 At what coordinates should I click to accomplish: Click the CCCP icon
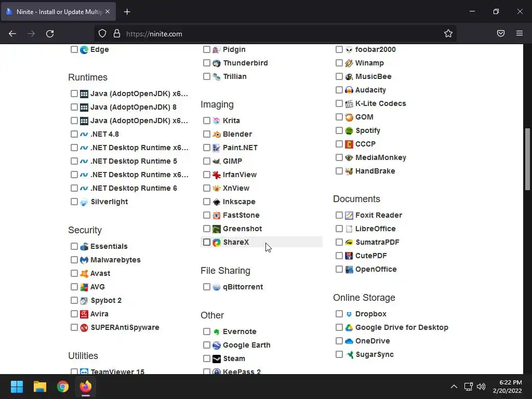coord(349,144)
